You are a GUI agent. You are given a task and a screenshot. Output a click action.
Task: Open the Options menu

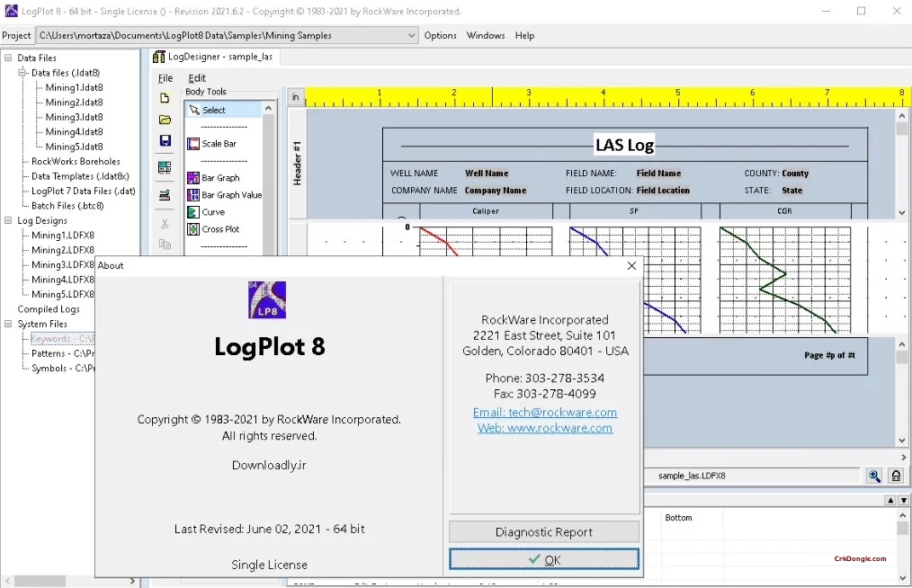tap(440, 36)
